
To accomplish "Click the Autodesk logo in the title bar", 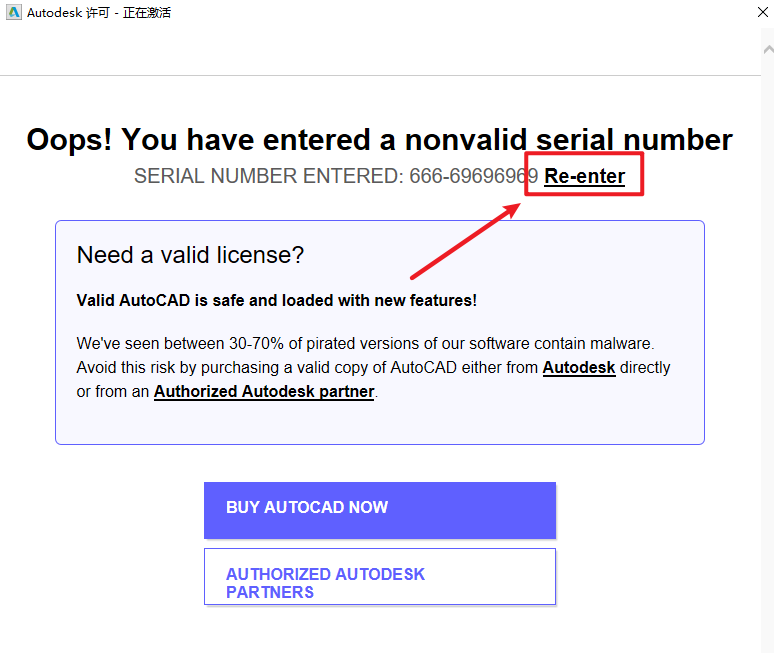I will coord(13,13).
